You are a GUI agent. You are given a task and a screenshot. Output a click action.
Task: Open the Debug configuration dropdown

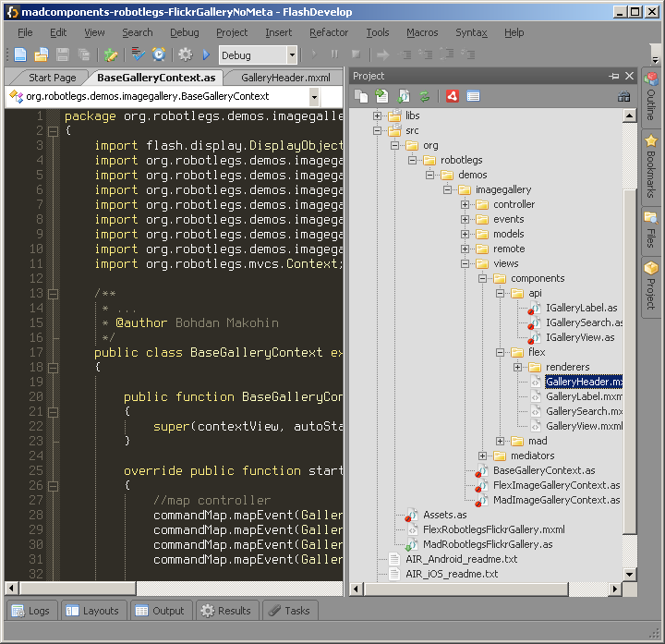pyautogui.click(x=292, y=55)
